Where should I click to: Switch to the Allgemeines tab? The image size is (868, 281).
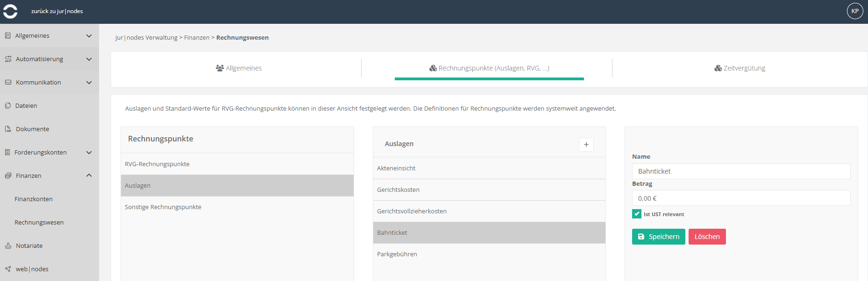pos(239,68)
